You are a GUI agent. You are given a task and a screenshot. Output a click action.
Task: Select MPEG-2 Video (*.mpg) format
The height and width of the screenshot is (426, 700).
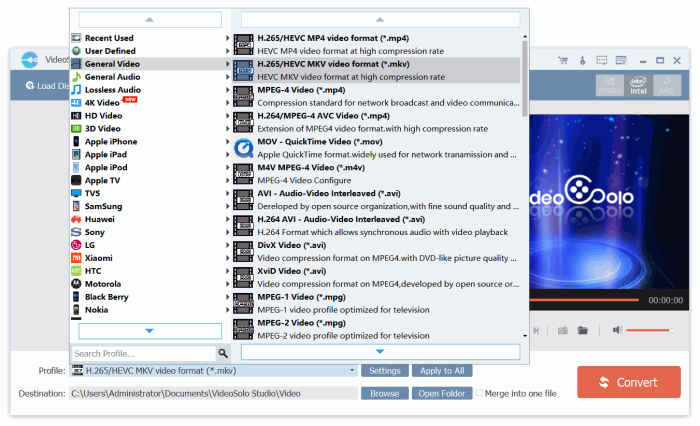pyautogui.click(x=376, y=330)
